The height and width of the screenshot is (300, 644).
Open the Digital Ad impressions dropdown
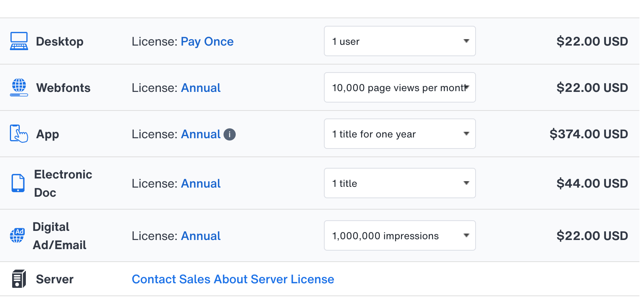(400, 236)
